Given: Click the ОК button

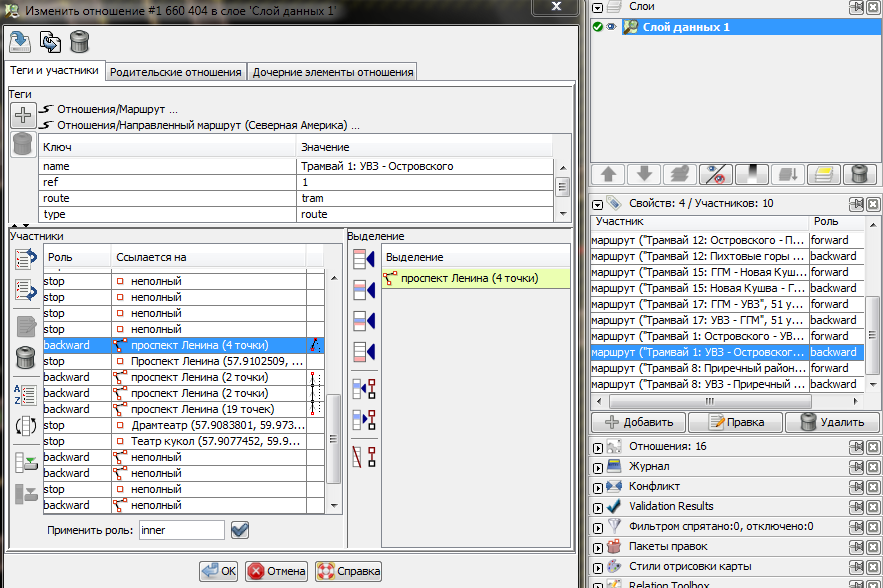Looking at the screenshot, I should tap(218, 571).
